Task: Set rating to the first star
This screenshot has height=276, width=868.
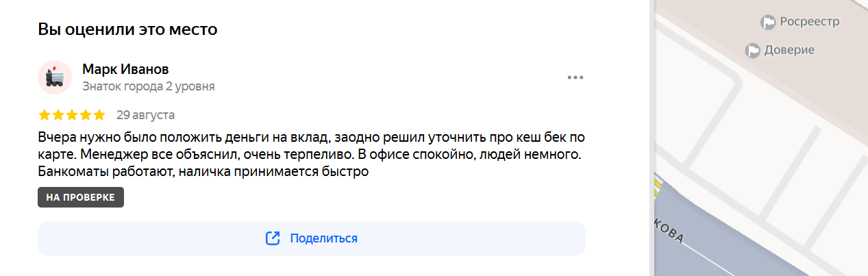Action: (x=45, y=114)
